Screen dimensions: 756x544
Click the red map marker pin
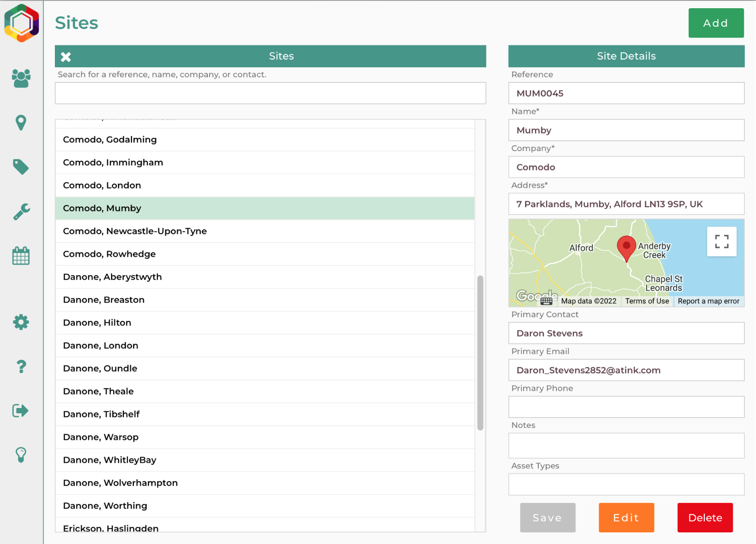tap(626, 249)
